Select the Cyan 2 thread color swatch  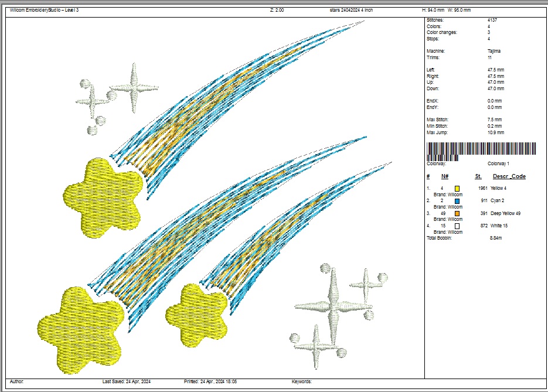click(x=457, y=201)
